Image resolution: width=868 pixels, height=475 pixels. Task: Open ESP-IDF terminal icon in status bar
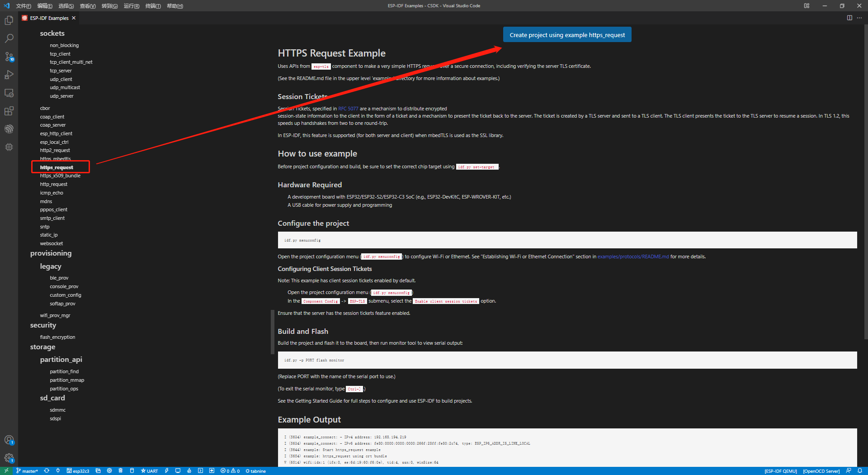coord(201,471)
